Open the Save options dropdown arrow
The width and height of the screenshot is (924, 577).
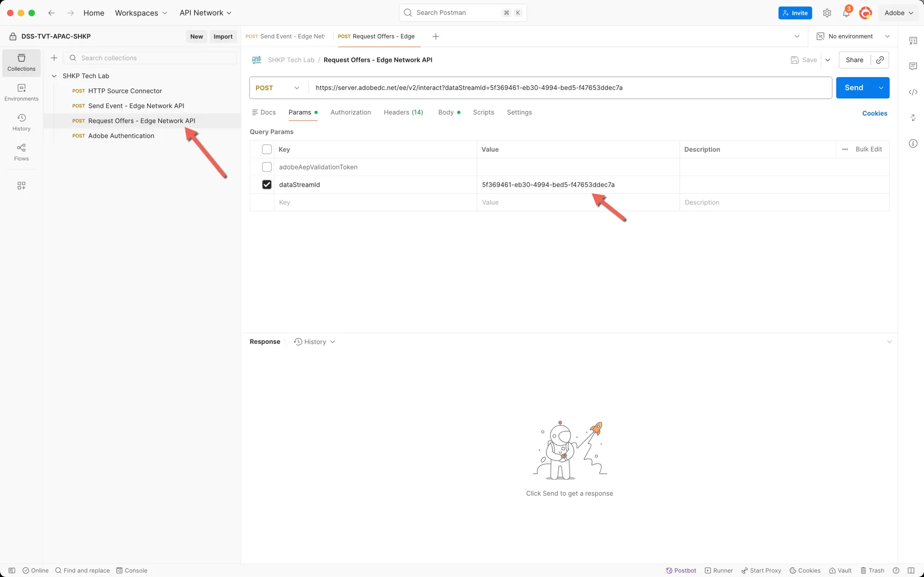tap(828, 60)
